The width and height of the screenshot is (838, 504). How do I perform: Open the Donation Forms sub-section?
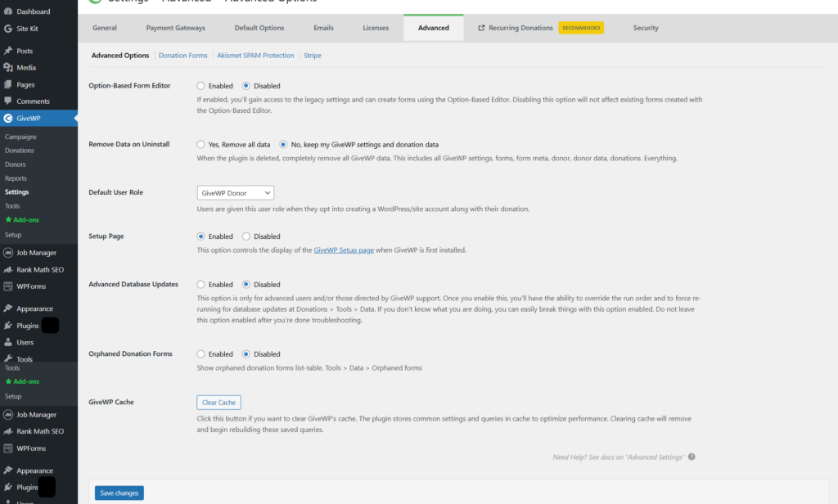click(x=182, y=56)
